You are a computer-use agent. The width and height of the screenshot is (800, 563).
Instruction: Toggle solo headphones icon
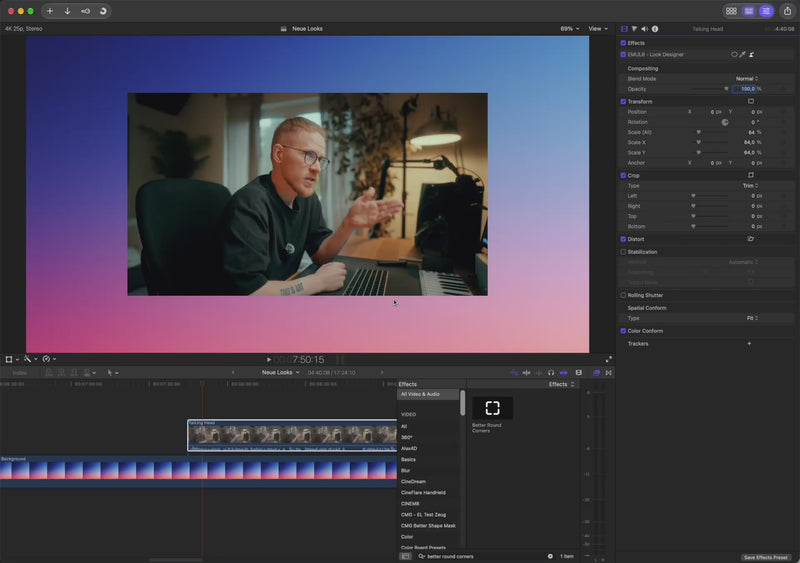(551, 373)
